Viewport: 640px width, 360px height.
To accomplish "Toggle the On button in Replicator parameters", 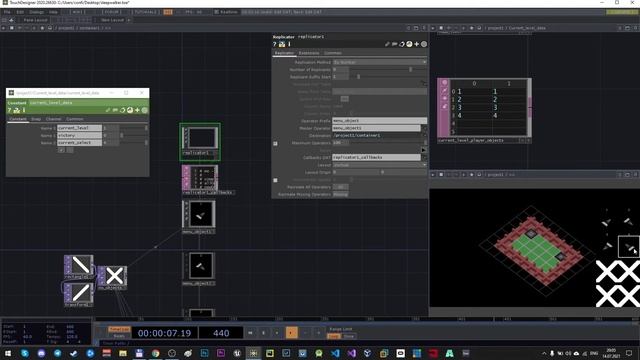I will click(x=344, y=99).
